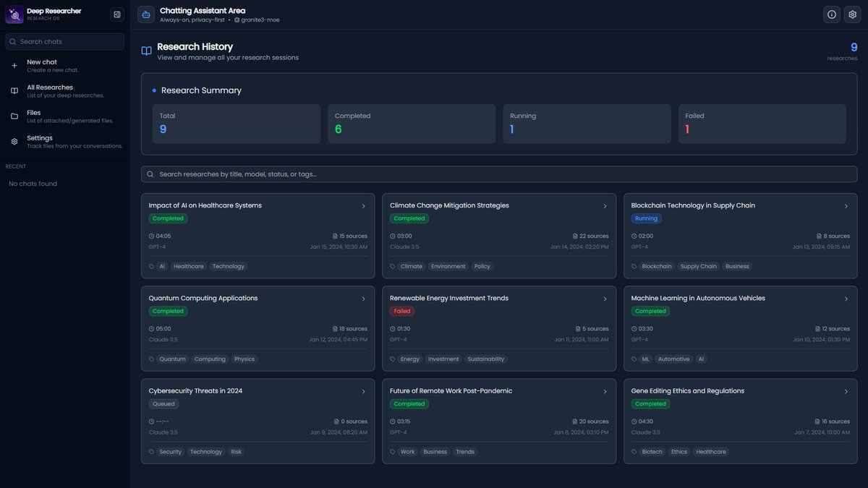This screenshot has height=488, width=868.
Task: Click the '22 sources' text
Action: [x=594, y=236]
